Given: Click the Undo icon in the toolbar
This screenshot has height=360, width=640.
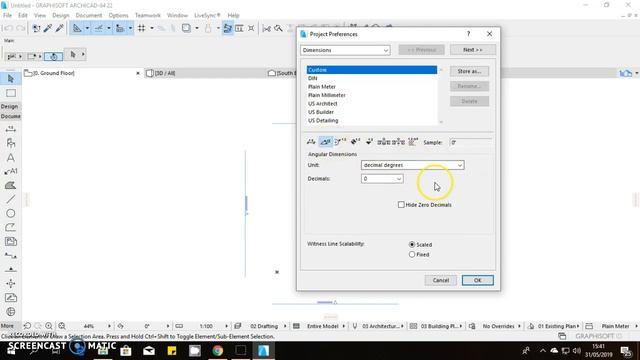Looking at the screenshot, I should click(x=8, y=28).
